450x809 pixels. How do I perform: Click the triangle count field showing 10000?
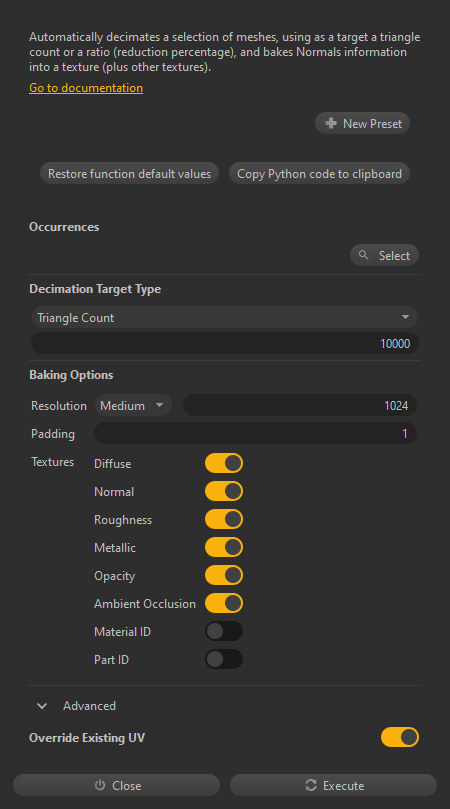[224, 344]
